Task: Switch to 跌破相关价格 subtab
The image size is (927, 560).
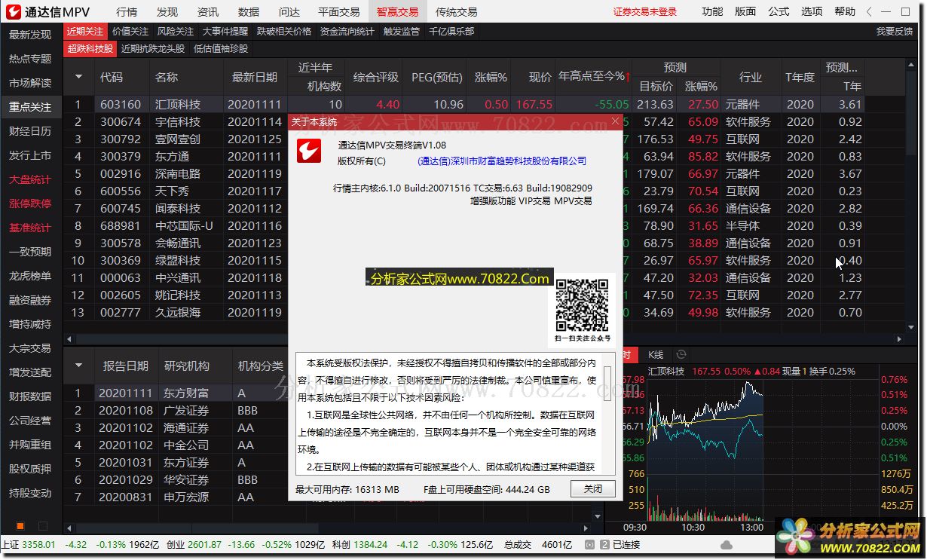Action: click(x=284, y=32)
